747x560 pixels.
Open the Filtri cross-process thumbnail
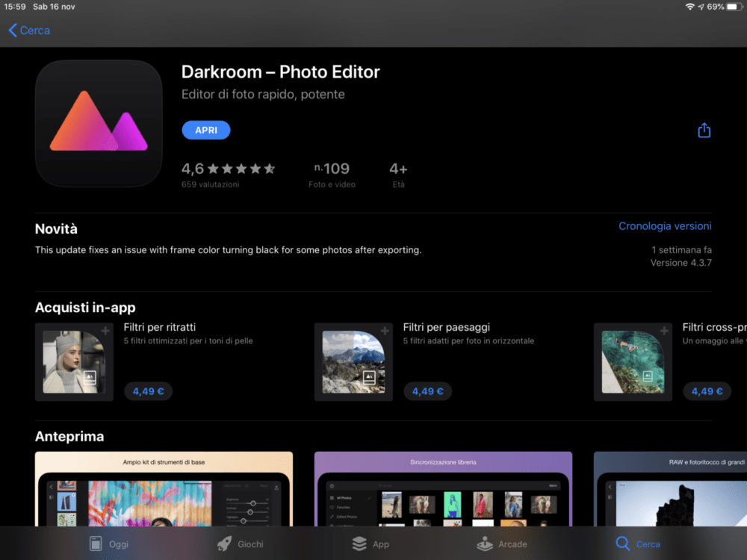click(x=633, y=362)
